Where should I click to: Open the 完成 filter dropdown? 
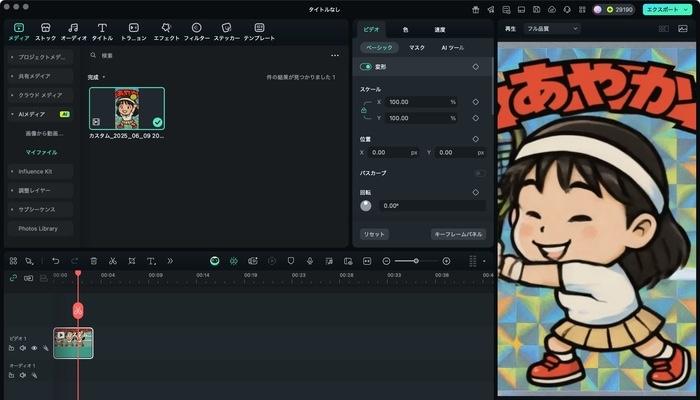tap(96, 77)
